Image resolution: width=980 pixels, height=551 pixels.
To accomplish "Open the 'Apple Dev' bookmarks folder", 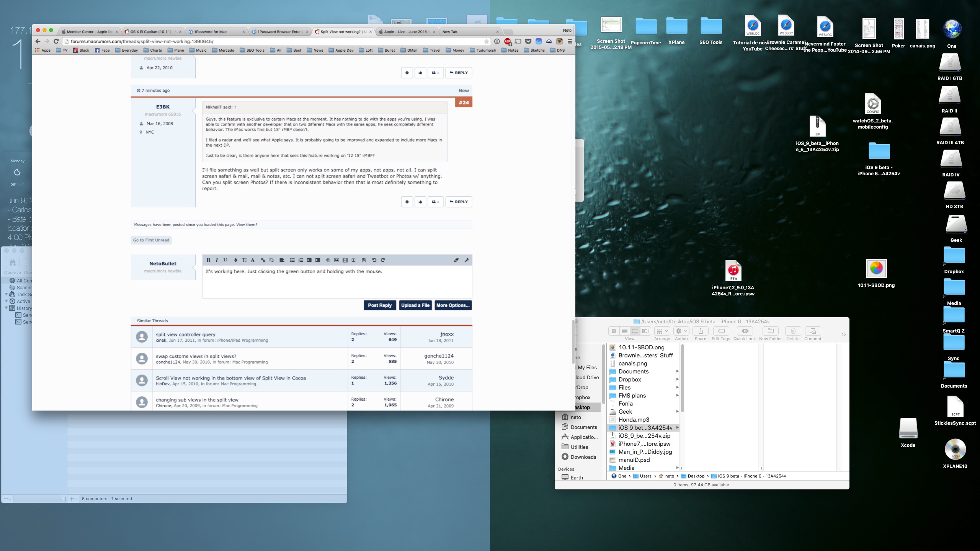I will (341, 50).
